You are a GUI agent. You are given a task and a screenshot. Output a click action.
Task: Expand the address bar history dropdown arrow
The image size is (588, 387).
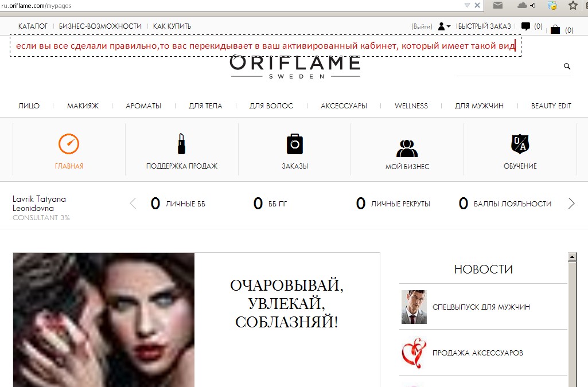point(468,5)
